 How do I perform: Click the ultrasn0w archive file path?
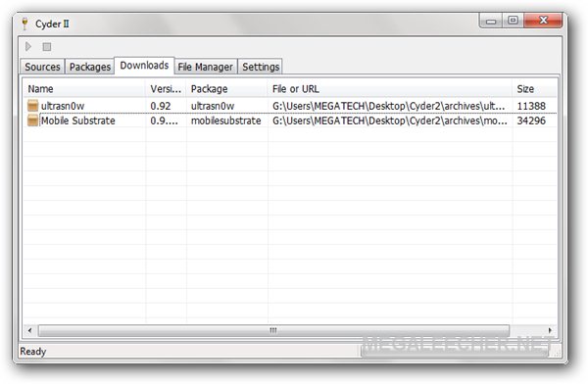click(388, 106)
